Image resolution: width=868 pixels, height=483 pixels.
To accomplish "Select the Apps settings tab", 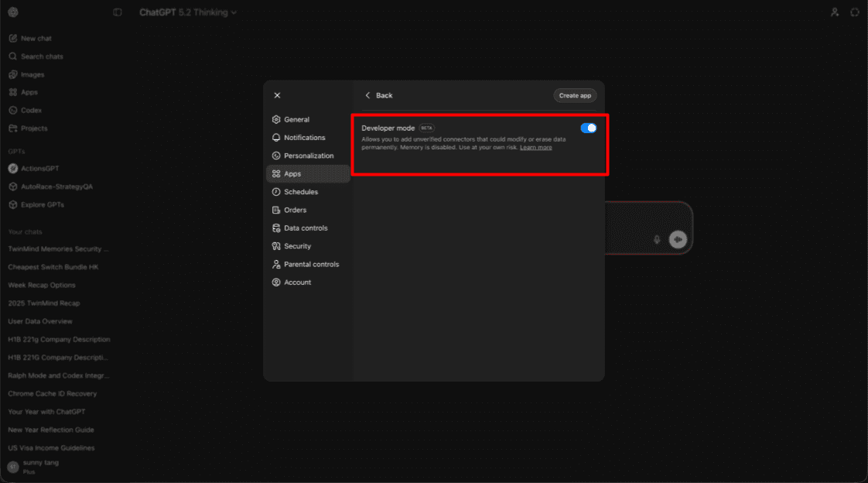I will pos(309,174).
